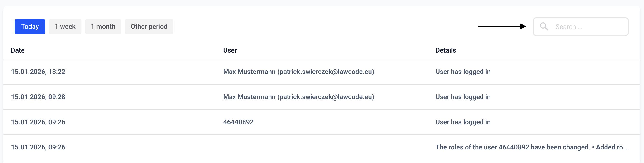Click user 46440892's "User has logged in" detail
This screenshot has width=644, height=163.
click(x=463, y=122)
